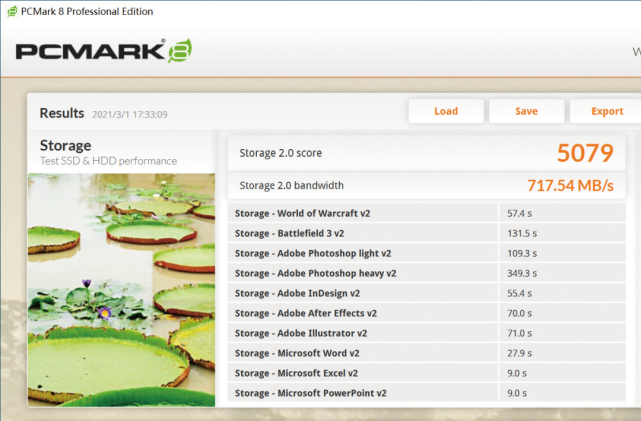This screenshot has width=641, height=421.
Task: Select the Microsoft PowerPoint v2 row
Action: (426, 393)
